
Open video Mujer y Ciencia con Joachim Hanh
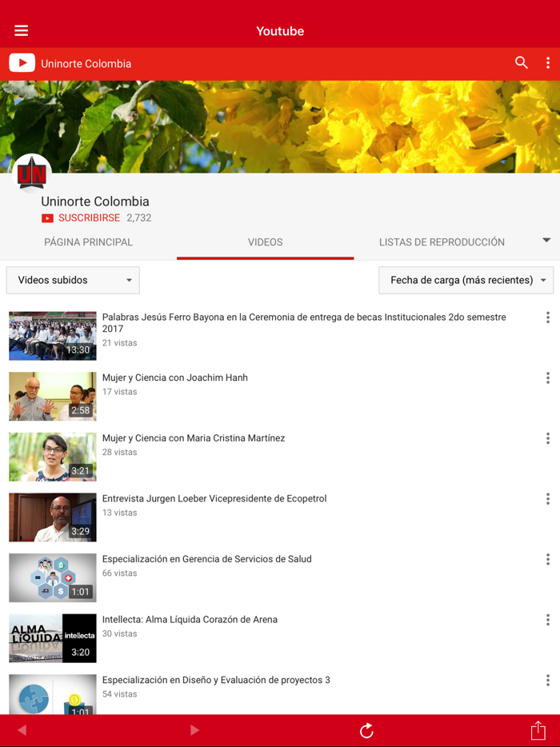pos(175,377)
